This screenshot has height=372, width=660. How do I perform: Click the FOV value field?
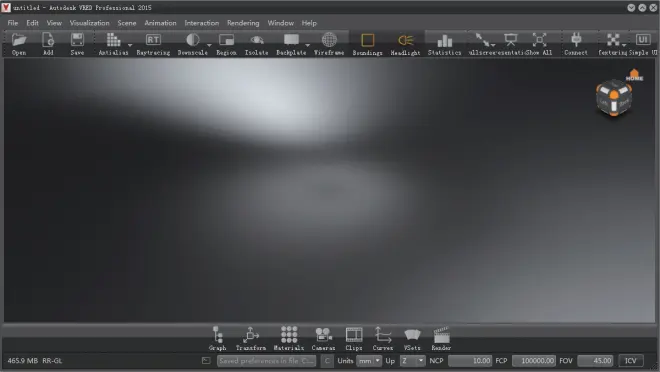click(x=595, y=361)
